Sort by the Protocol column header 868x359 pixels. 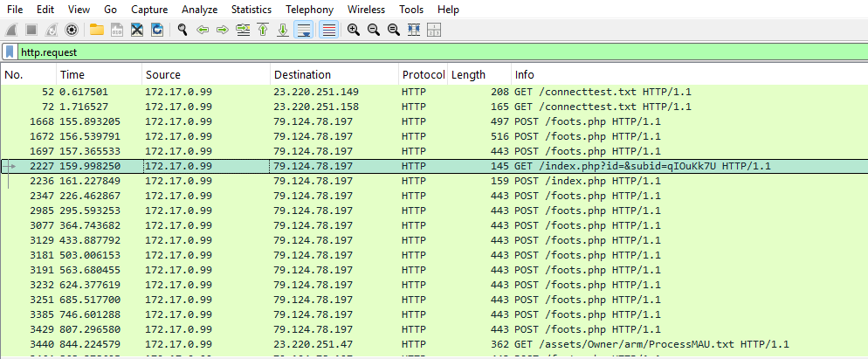(424, 75)
